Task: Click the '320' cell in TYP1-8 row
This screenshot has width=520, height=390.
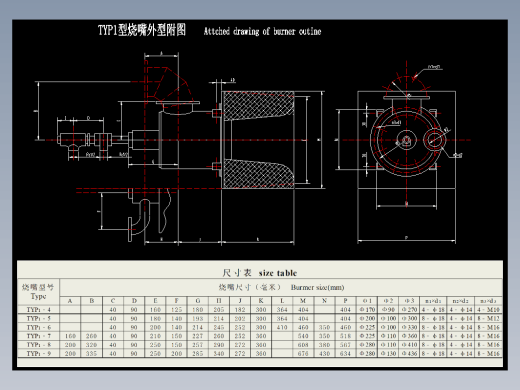Action: coord(91,345)
